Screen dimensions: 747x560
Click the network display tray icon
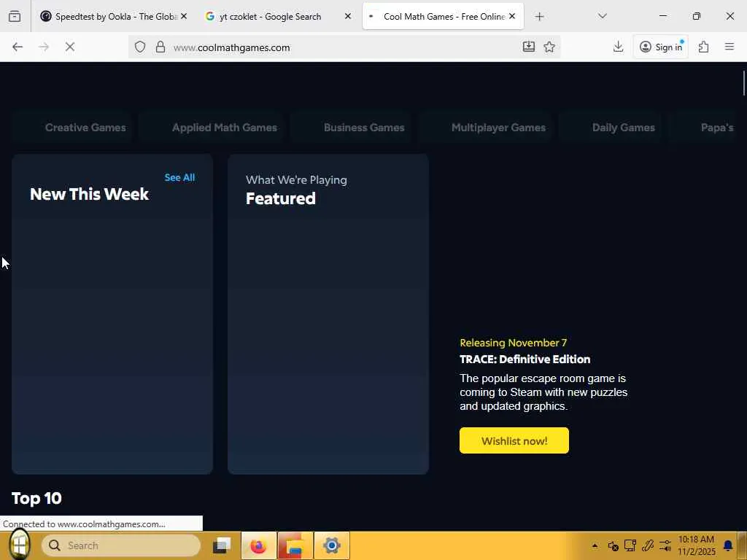coord(630,545)
